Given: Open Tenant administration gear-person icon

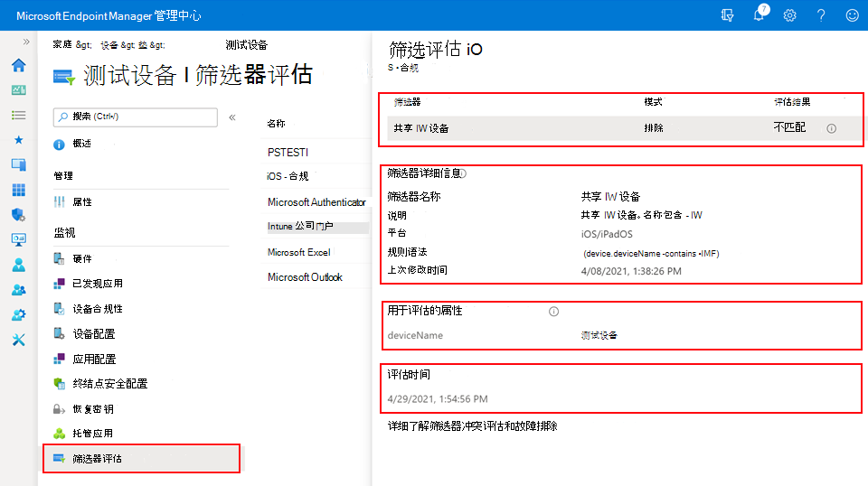Looking at the screenshot, I should click(18, 314).
